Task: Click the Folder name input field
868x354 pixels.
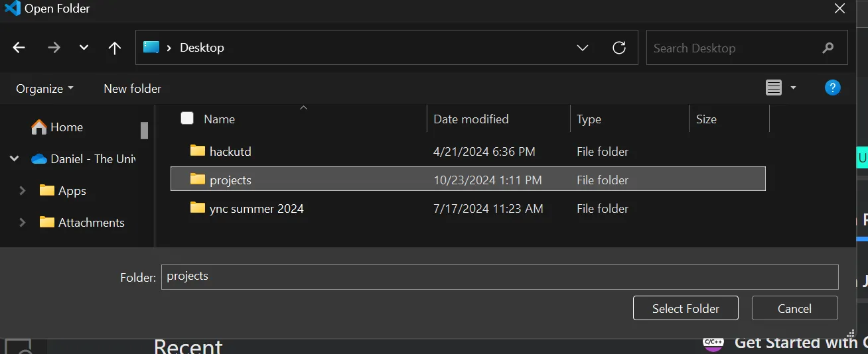Action: pyautogui.click(x=499, y=276)
